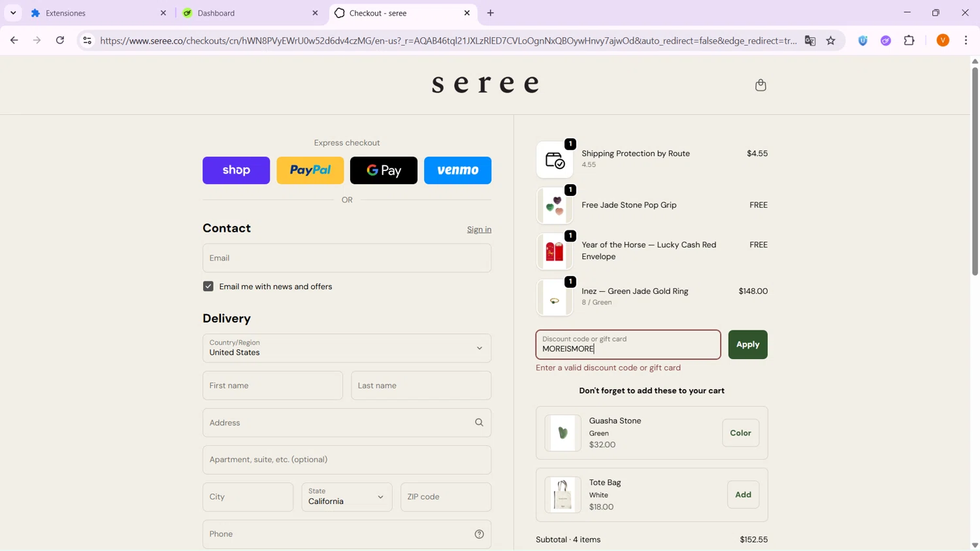Close the Dashboard tab
The width and height of the screenshot is (980, 551).
[315, 13]
